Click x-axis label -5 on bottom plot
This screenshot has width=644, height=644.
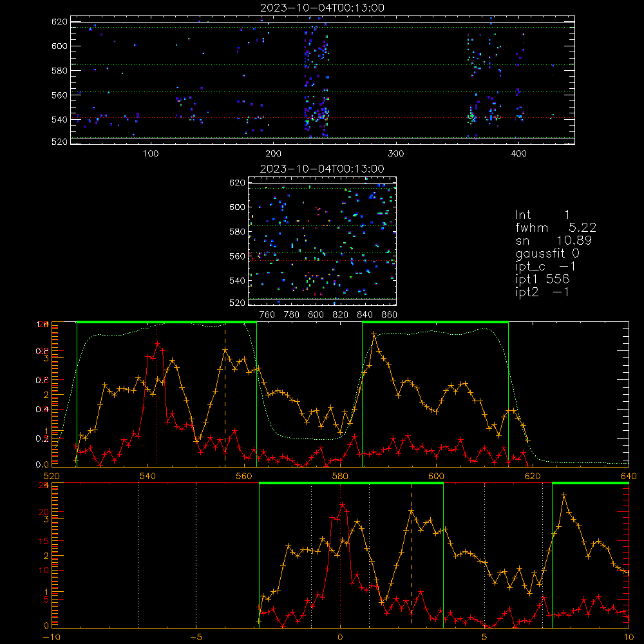point(196,638)
